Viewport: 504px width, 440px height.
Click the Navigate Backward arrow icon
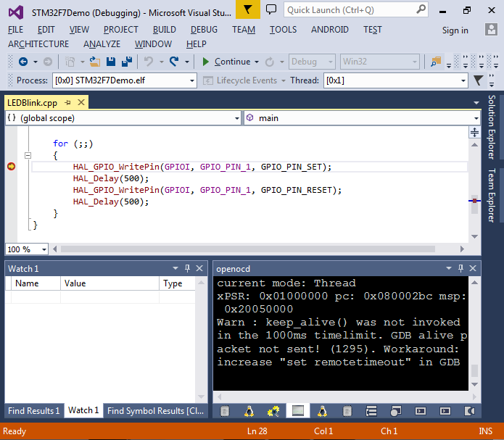pos(23,62)
